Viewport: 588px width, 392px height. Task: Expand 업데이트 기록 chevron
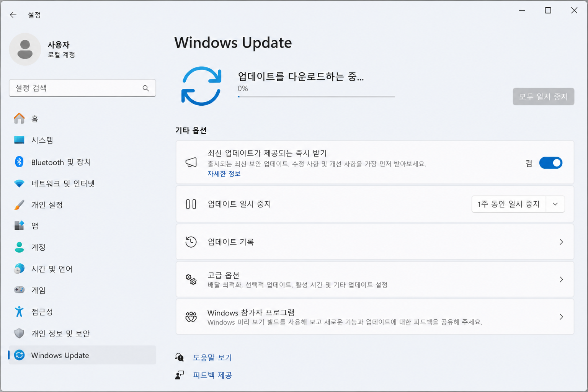coord(561,242)
